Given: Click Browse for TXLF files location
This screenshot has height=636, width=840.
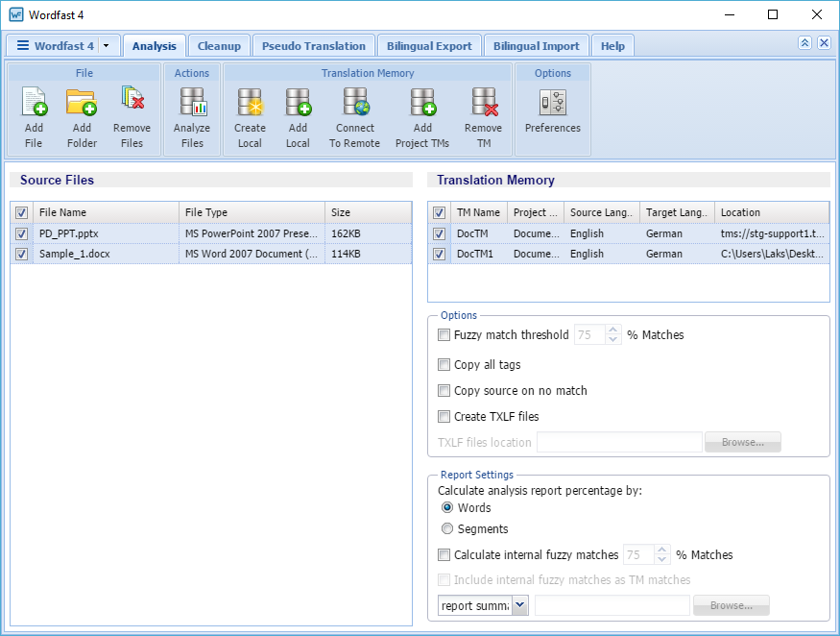Looking at the screenshot, I should pos(742,442).
